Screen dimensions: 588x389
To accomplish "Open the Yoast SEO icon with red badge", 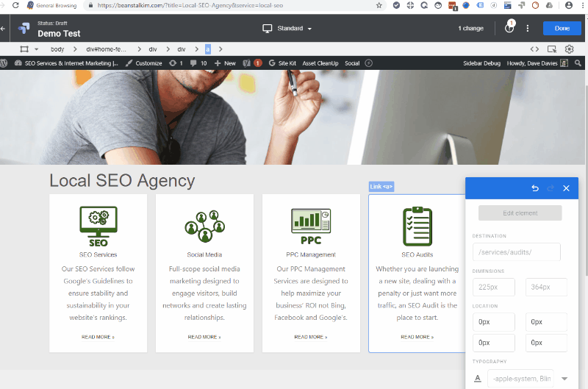I will (252, 63).
